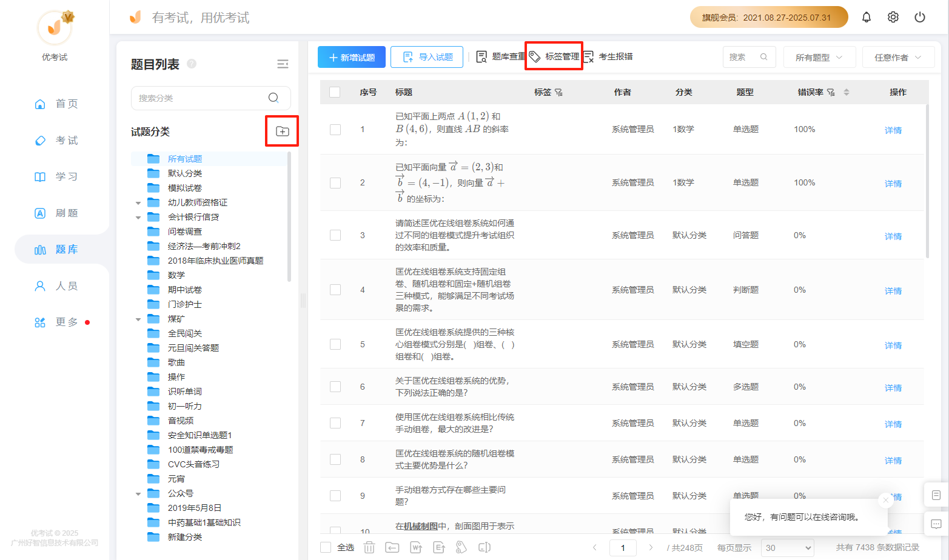Click the page number input field
The image size is (949, 560).
[x=623, y=548]
